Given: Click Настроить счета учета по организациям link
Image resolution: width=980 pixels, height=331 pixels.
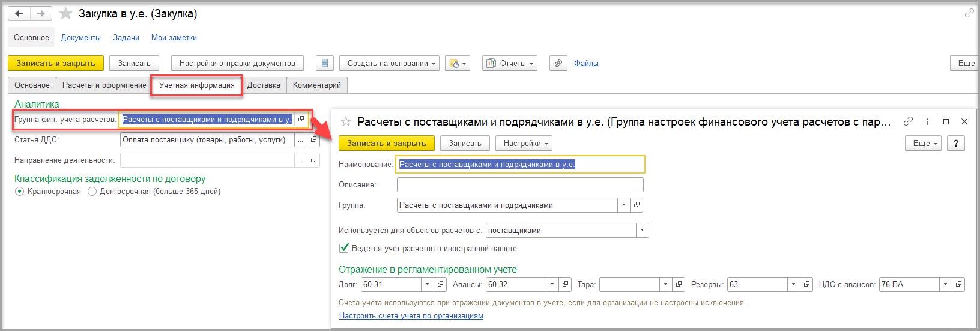Looking at the screenshot, I should (x=411, y=316).
